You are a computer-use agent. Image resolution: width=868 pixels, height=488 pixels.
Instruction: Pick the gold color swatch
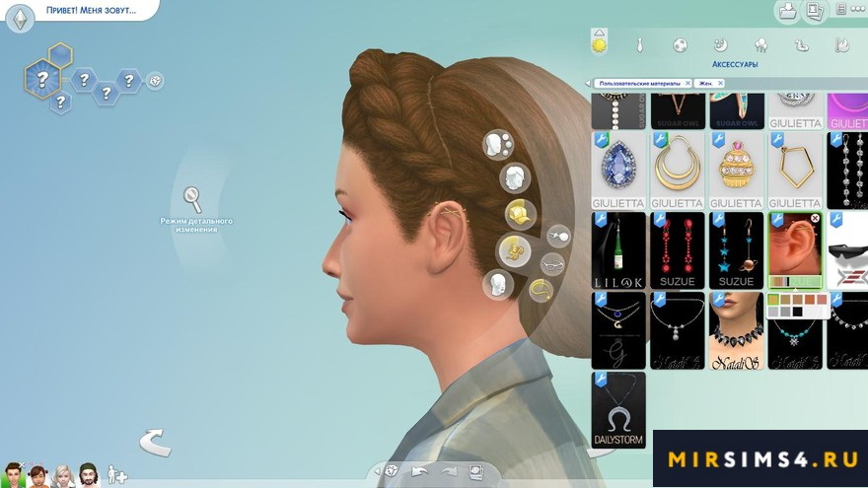pos(773,300)
